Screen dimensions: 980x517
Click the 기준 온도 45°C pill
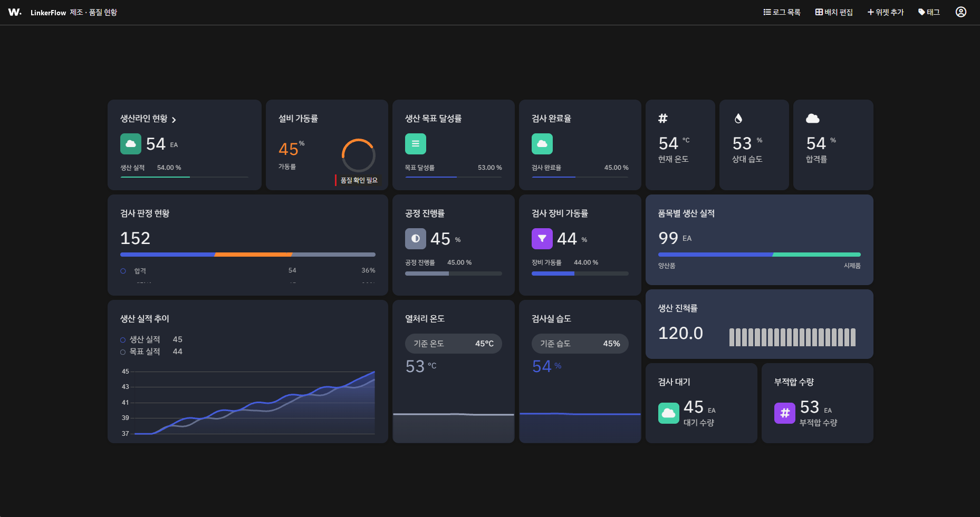coord(454,344)
